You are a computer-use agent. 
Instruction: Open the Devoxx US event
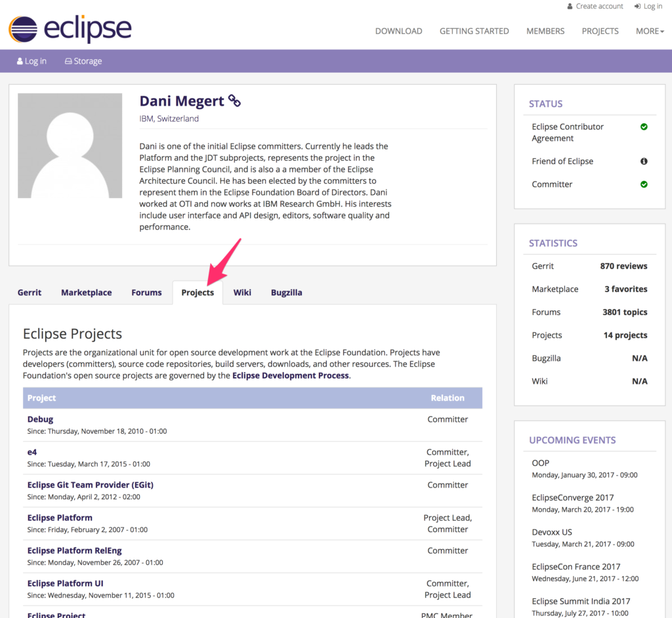552,532
